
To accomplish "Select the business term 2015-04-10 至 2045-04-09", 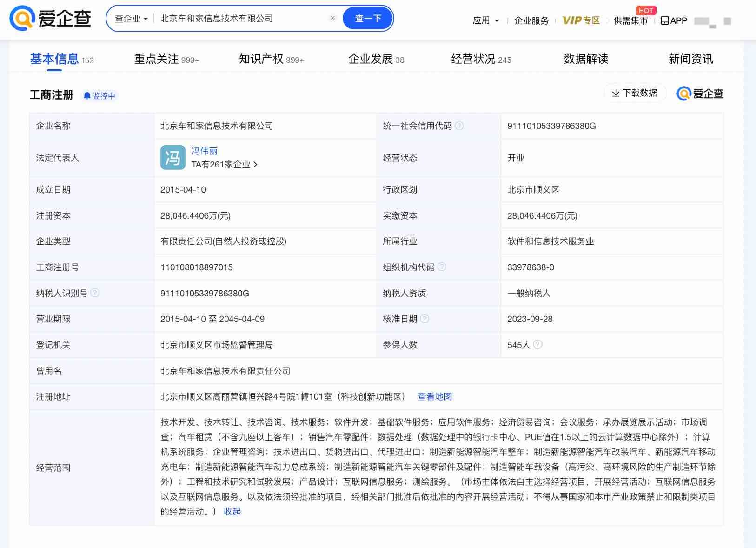I will click(212, 319).
